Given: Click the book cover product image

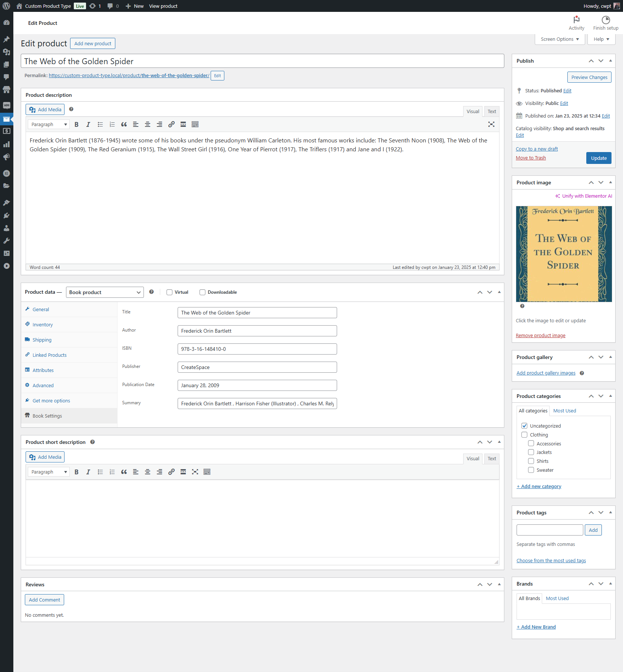Looking at the screenshot, I should [564, 254].
